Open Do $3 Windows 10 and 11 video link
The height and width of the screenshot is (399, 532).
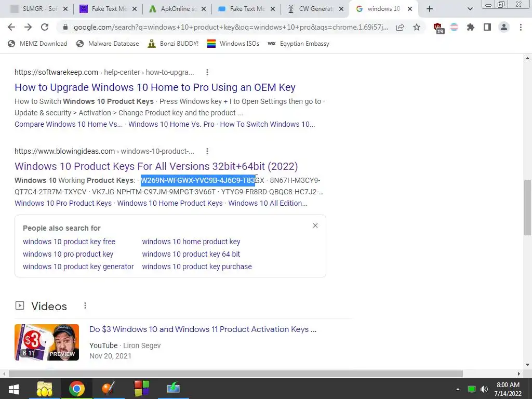click(203, 329)
